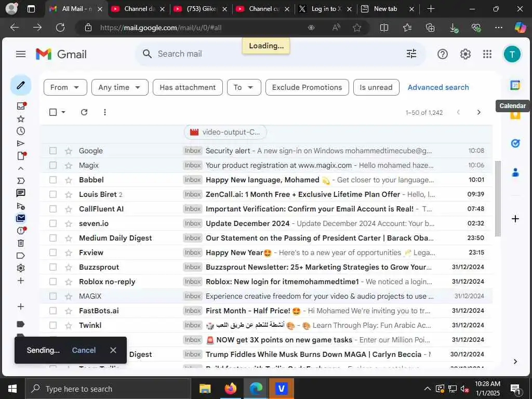This screenshot has height=399, width=532.
Task: Open video-output attachment chip
Action: (225, 132)
